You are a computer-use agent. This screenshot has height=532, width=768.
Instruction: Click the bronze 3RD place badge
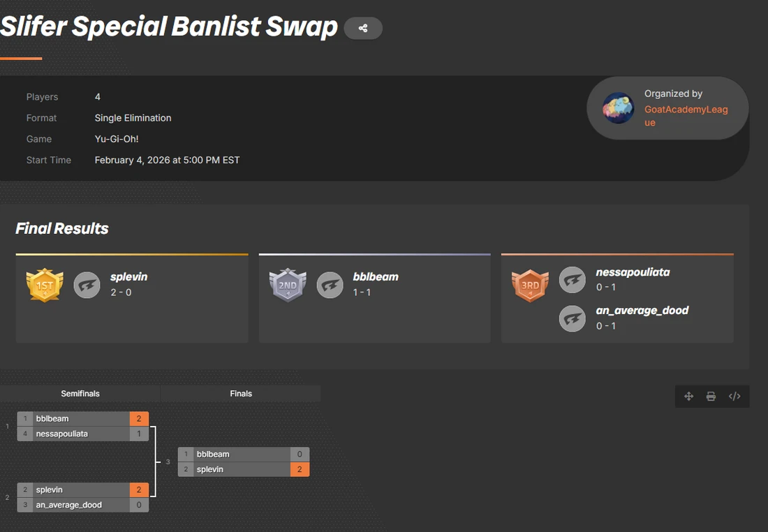[530, 285]
